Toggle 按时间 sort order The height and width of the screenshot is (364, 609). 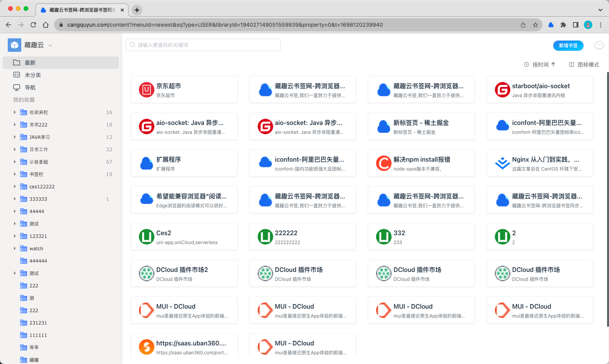[540, 65]
